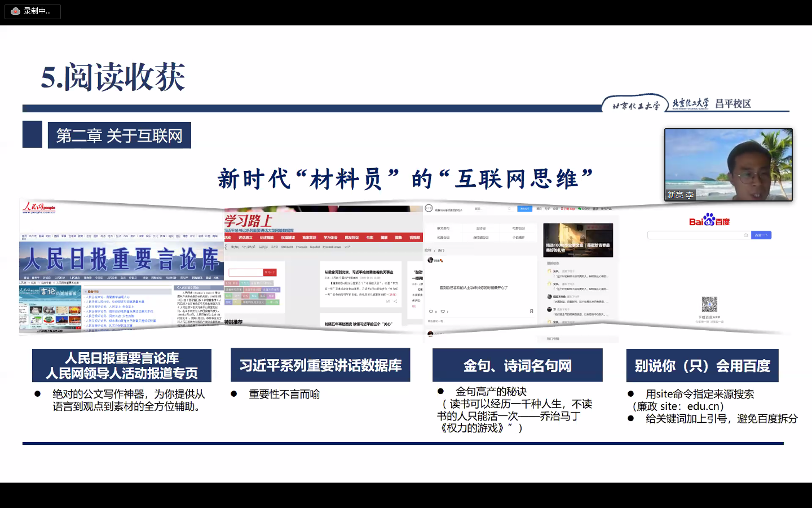Click the blue square beside chapter label
This screenshot has height=508, width=812.
click(x=32, y=134)
